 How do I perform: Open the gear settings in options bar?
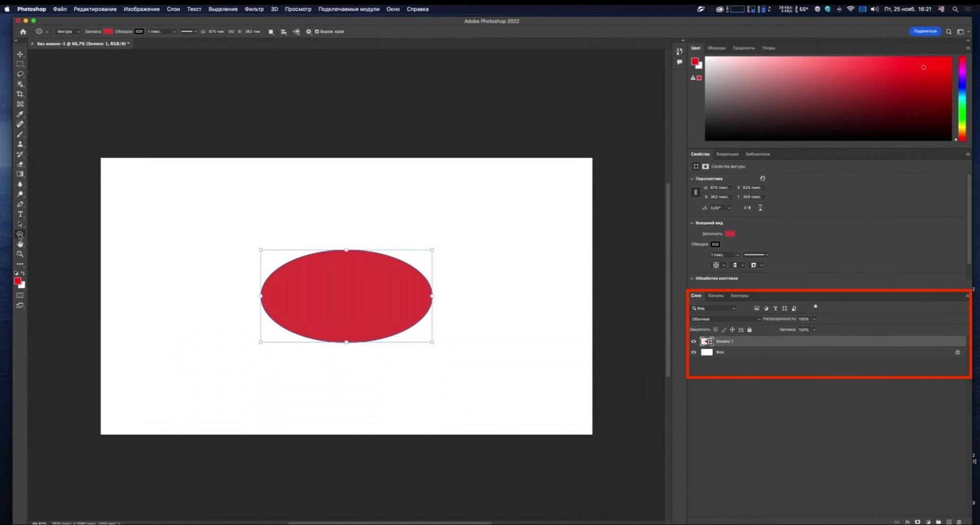309,31
